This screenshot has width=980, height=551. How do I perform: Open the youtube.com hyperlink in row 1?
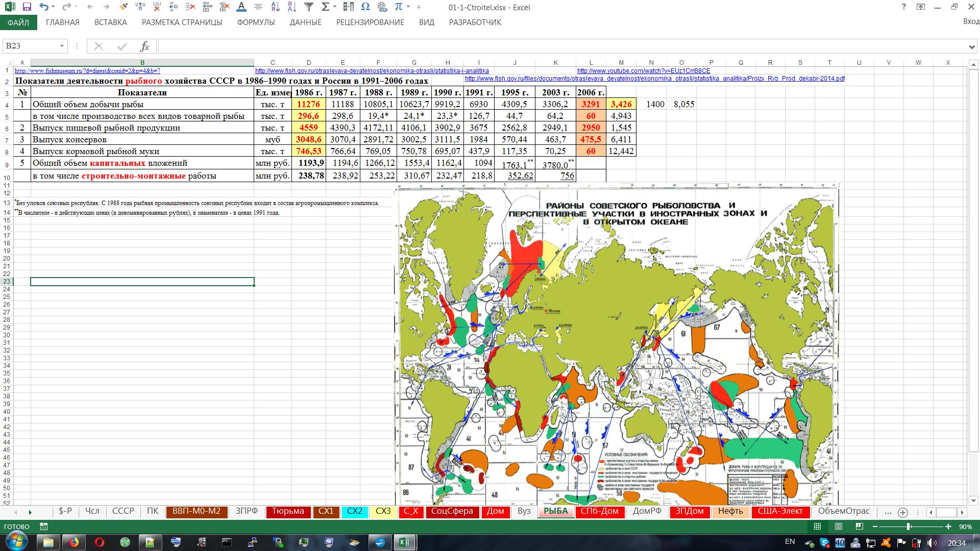coord(644,71)
